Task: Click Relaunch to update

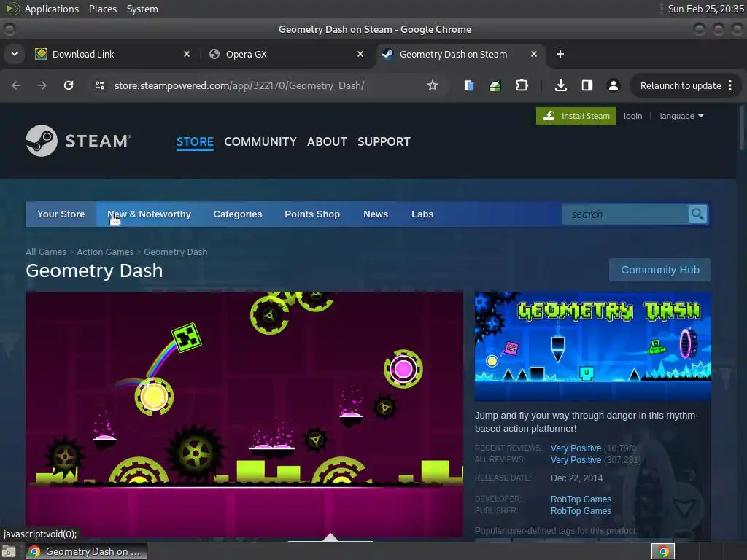Action: 681,86
